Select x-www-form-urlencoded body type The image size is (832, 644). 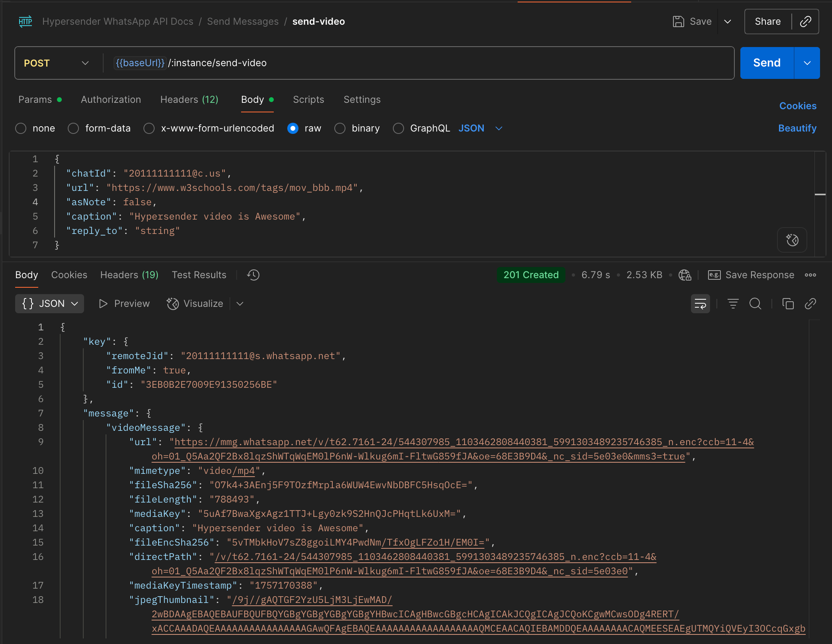pos(149,128)
